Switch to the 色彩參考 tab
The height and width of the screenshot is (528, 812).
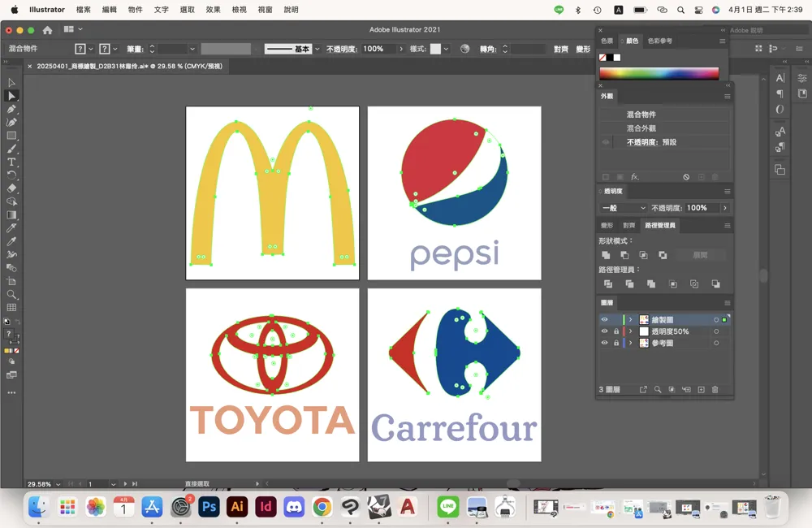(x=659, y=41)
